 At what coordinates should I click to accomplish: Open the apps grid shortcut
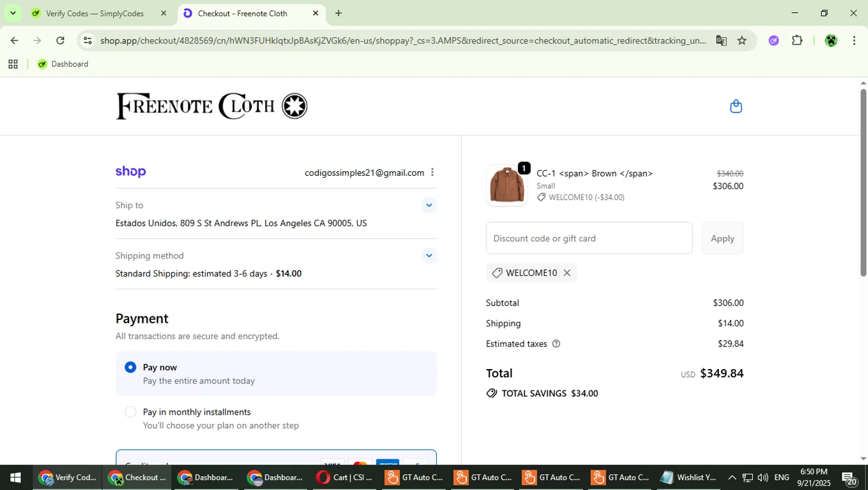[13, 64]
